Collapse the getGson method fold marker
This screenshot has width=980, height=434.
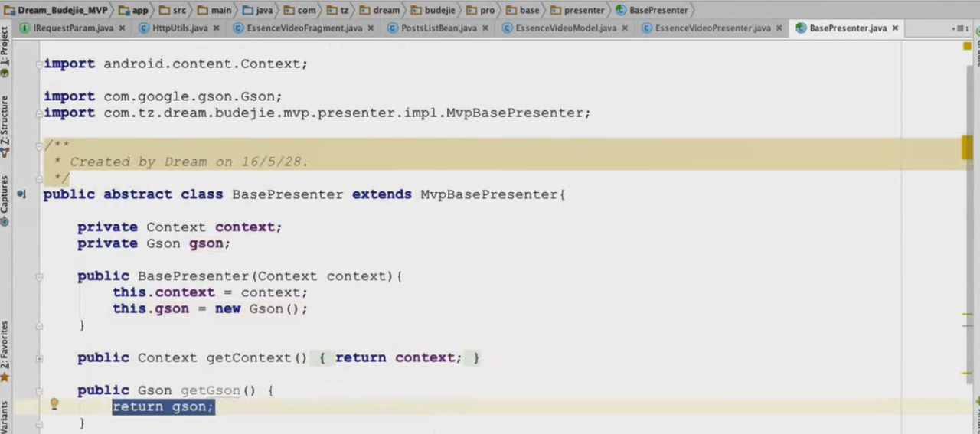[x=39, y=390]
